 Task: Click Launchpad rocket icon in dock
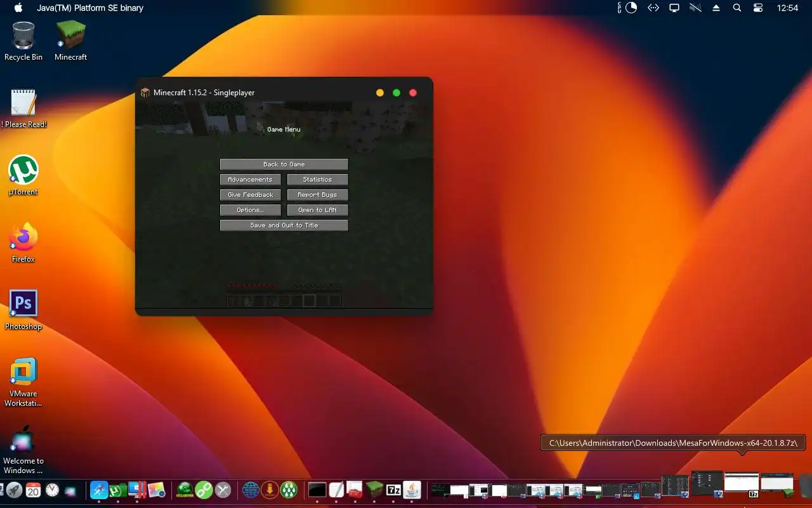click(15, 490)
